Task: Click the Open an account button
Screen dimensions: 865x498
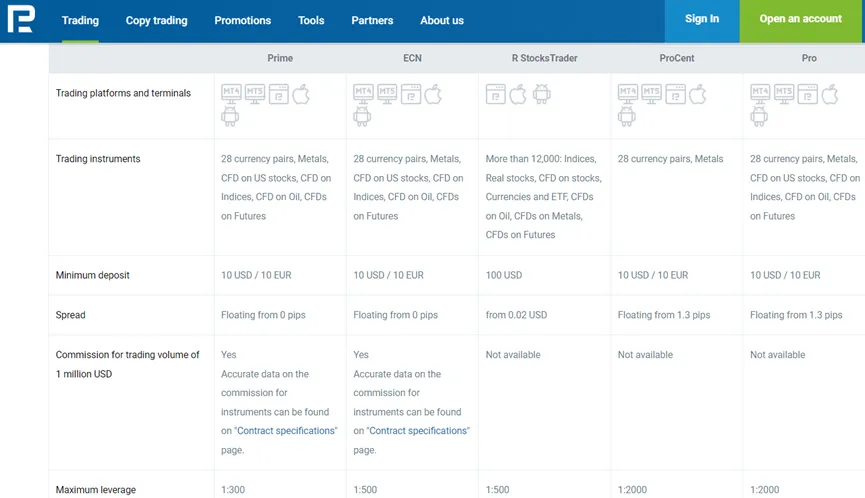Action: (800, 21)
